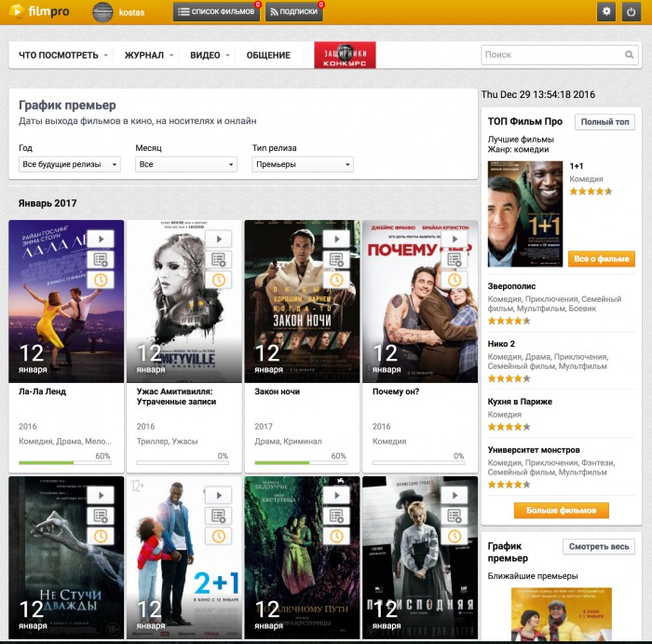Add Закон ночи to film list

click(x=336, y=259)
